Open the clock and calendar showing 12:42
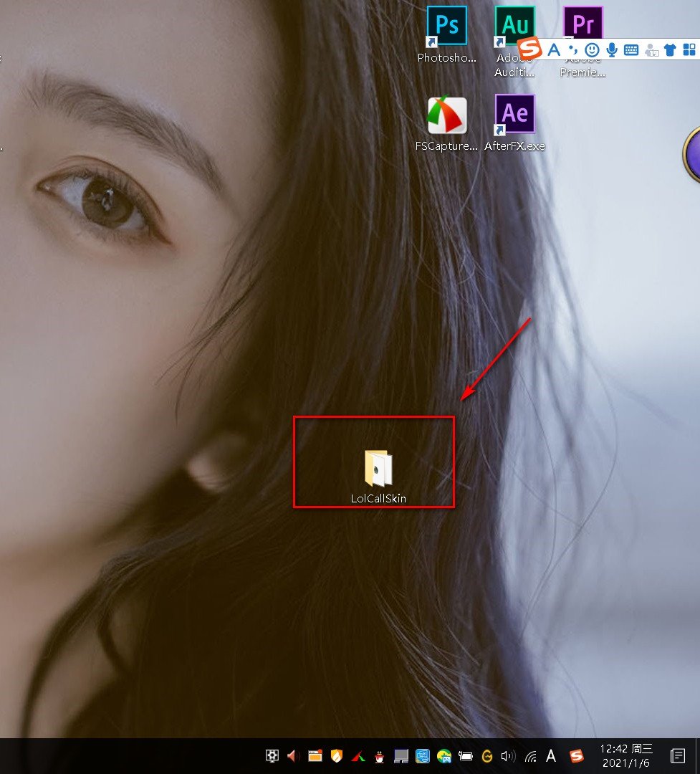The height and width of the screenshot is (774, 700). 626,755
